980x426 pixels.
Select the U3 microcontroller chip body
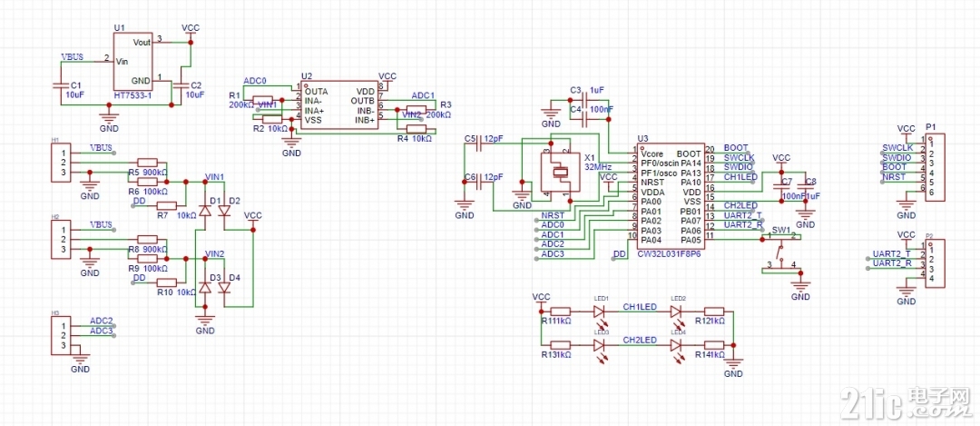coord(671,195)
